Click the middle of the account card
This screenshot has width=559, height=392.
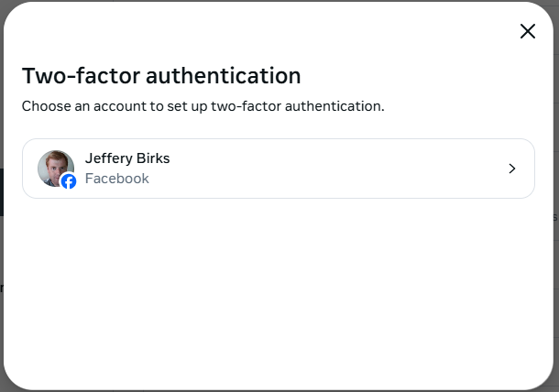[x=278, y=169]
